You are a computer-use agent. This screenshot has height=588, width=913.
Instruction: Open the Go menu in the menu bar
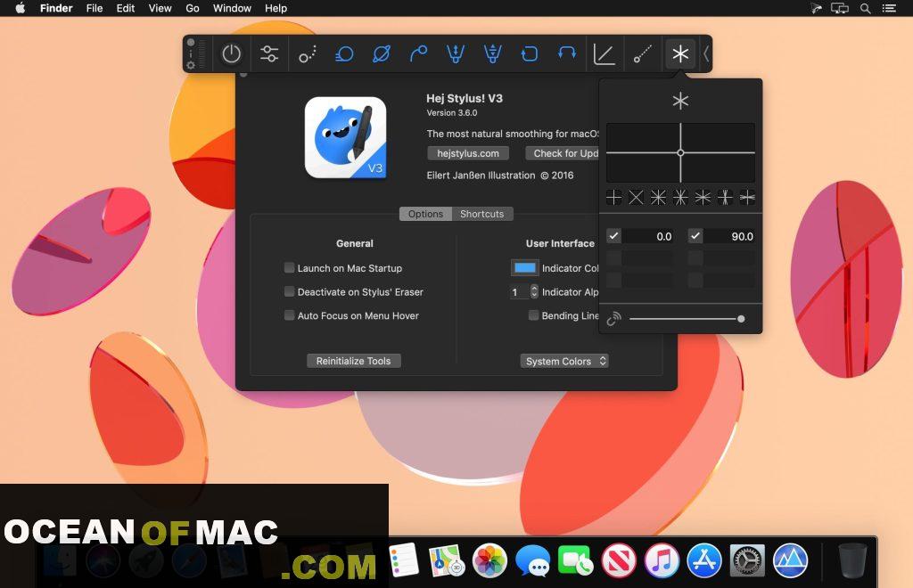click(193, 8)
